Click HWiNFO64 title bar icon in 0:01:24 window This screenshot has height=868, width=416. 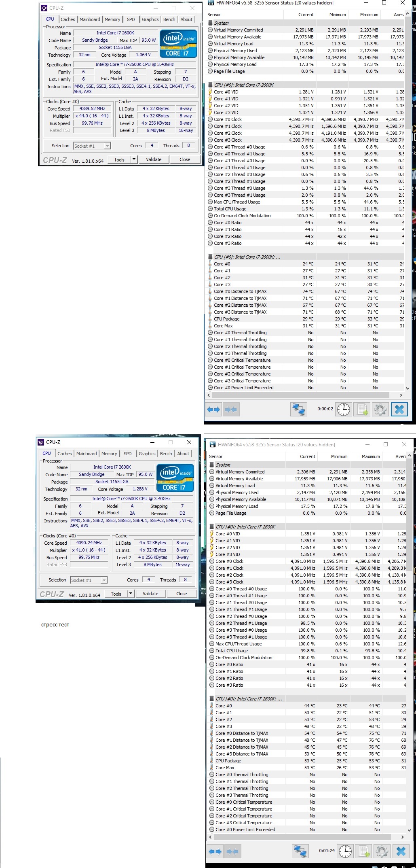click(x=212, y=444)
